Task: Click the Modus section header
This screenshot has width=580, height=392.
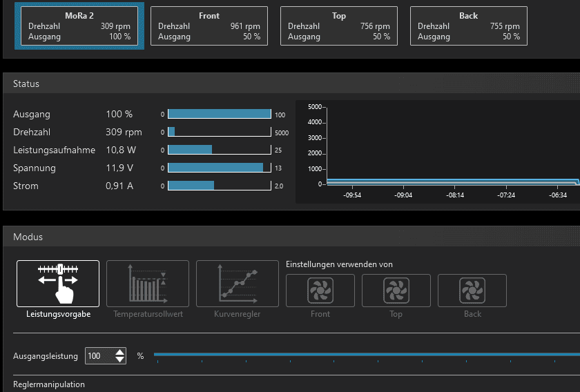Action: coord(291,237)
